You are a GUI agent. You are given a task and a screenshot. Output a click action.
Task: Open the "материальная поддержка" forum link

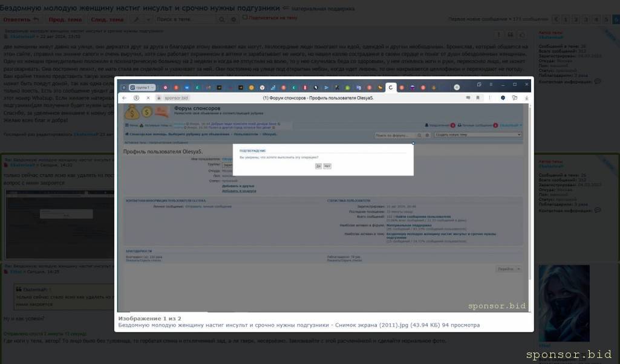323,9
